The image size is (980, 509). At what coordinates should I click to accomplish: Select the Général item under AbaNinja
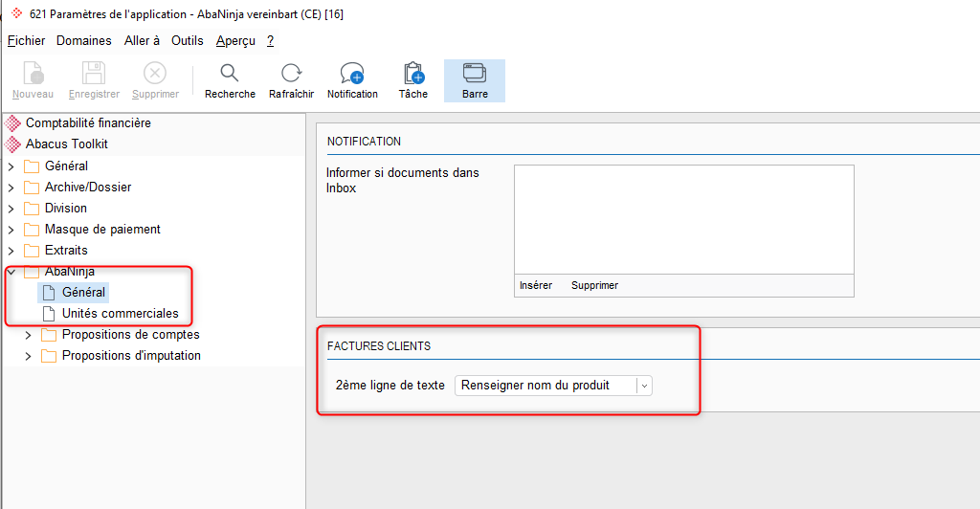pyautogui.click(x=83, y=292)
